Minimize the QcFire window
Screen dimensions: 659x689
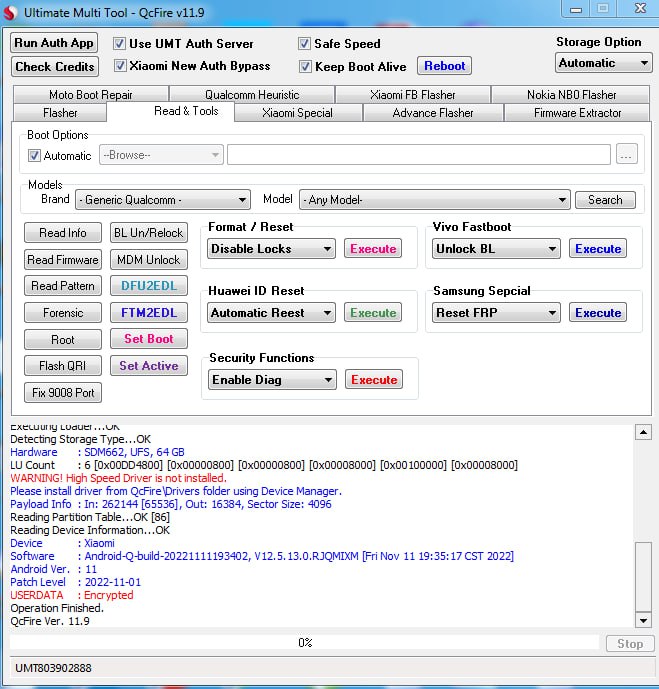(x=576, y=9)
